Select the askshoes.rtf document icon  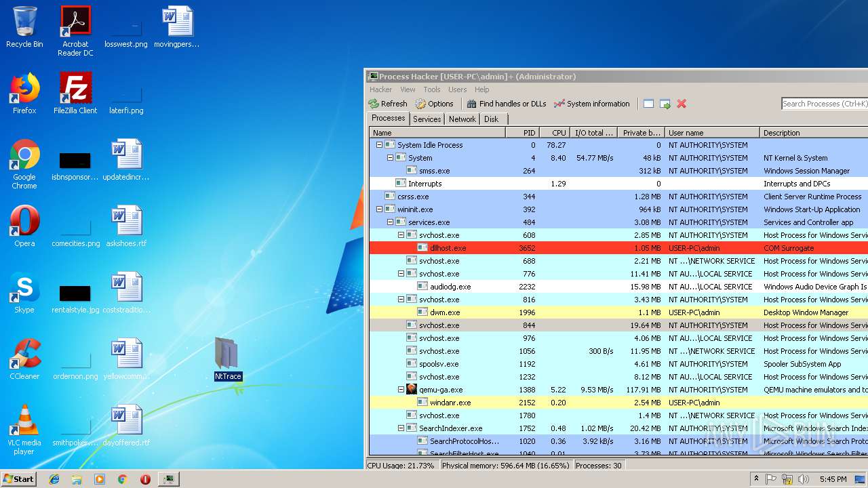point(126,226)
